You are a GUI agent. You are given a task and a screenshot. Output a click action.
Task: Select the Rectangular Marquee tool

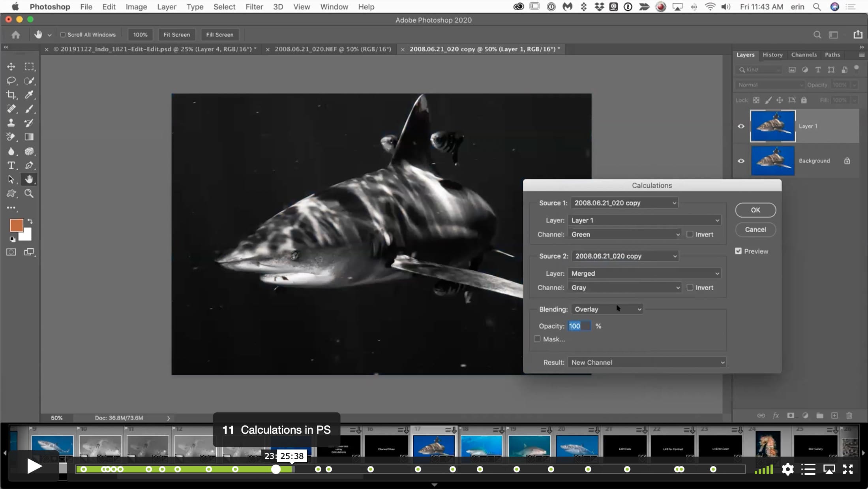click(x=29, y=67)
